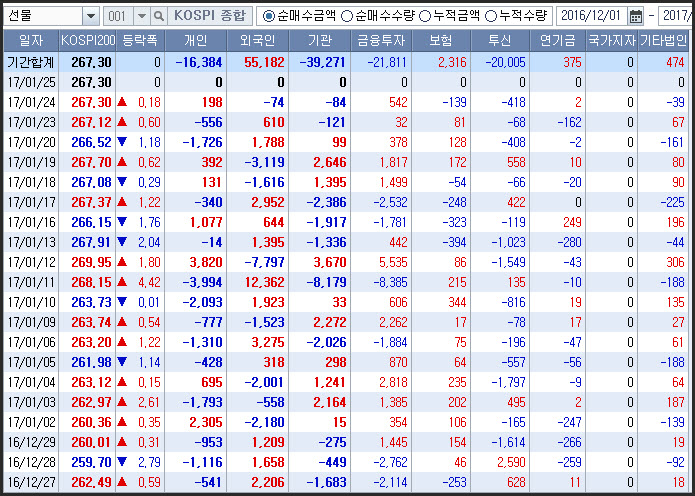Click the date cell 17/01/24
Screen dimensions: 695x496
pos(31,102)
